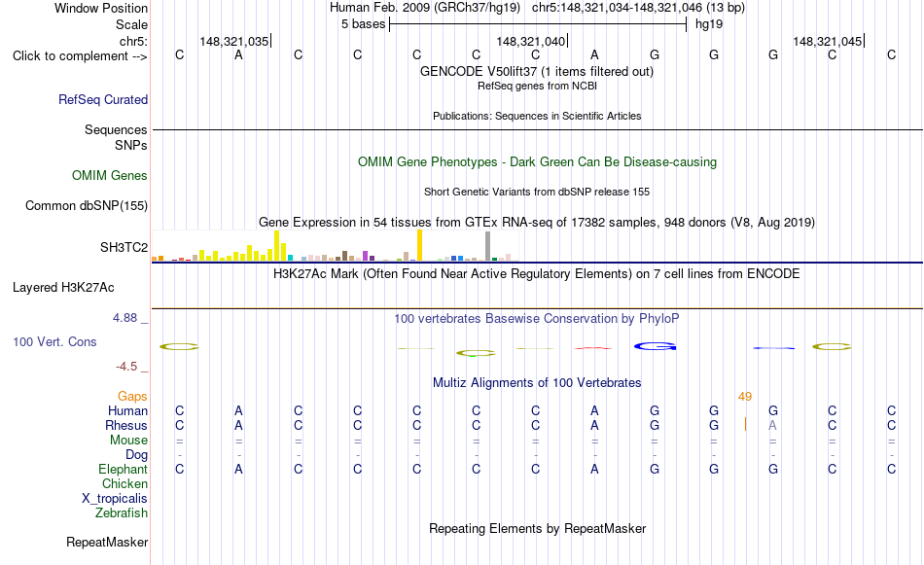Select the Dog species label
This screenshot has width=924, height=565.
pos(137,455)
